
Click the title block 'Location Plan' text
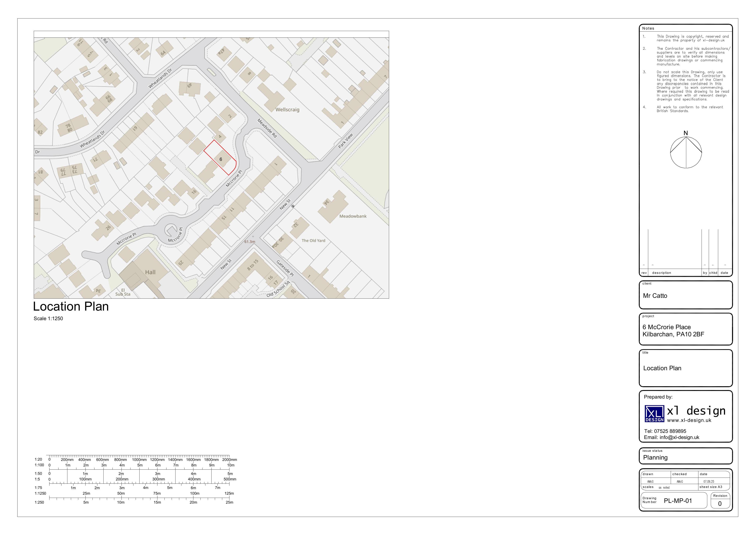tap(662, 368)
